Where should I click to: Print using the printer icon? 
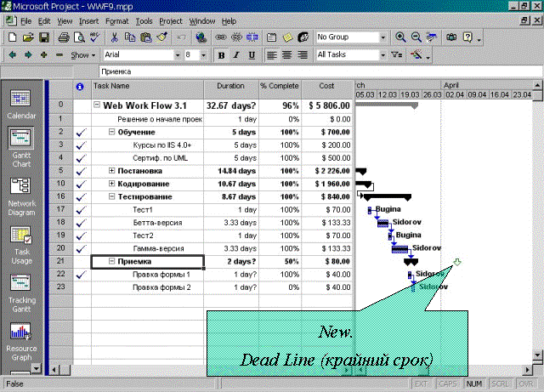(x=64, y=37)
